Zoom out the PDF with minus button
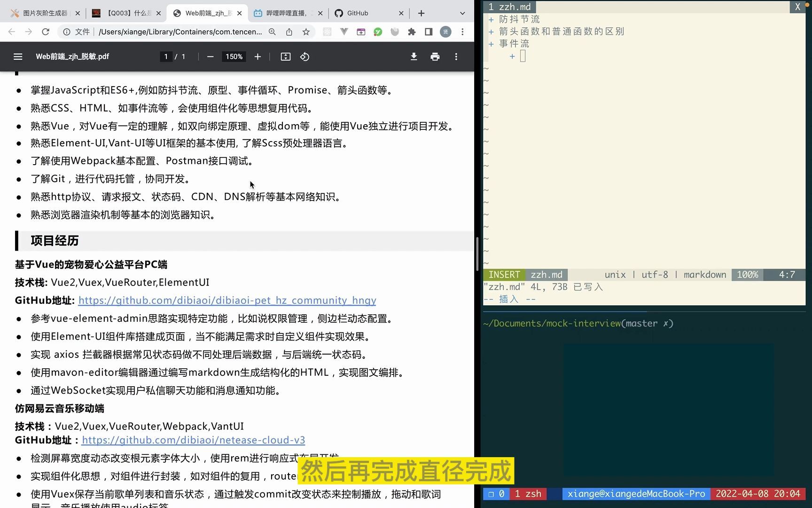The width and height of the screenshot is (812, 508). coord(210,56)
